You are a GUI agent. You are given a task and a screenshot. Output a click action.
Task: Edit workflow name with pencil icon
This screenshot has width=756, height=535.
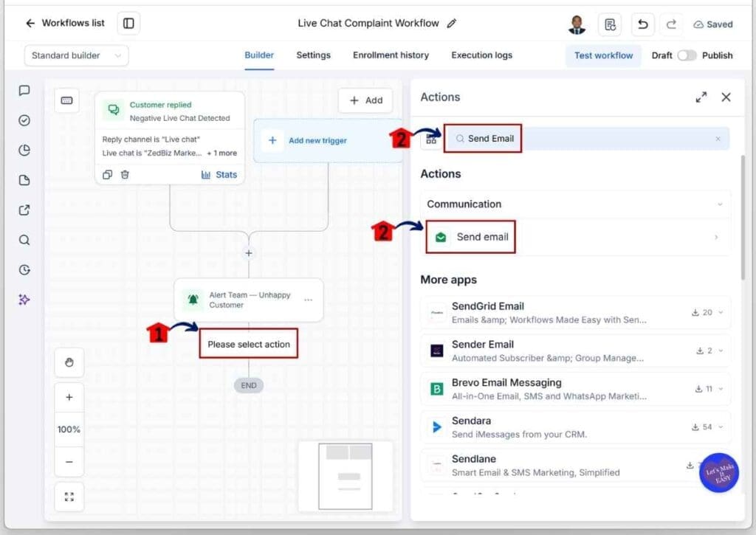click(x=451, y=23)
